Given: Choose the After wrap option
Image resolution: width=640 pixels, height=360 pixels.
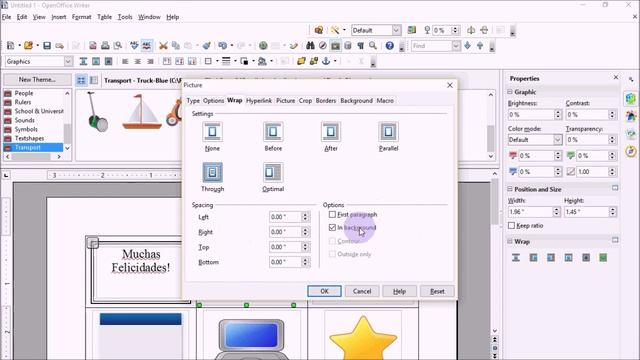Looking at the screenshot, I should pyautogui.click(x=331, y=132).
